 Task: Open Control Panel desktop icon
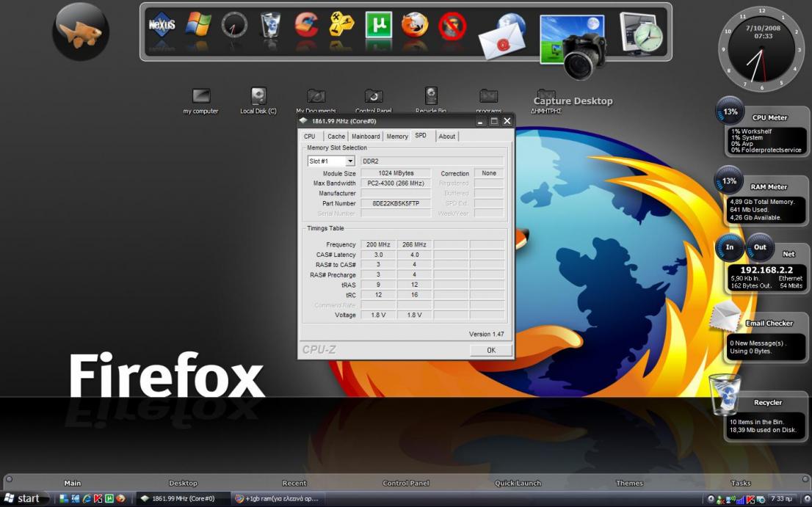pyautogui.click(x=374, y=101)
